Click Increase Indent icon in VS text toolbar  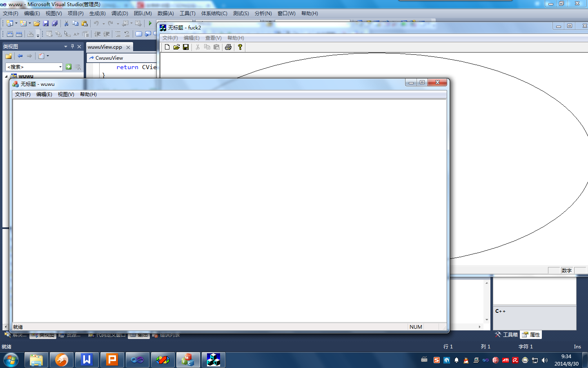click(x=106, y=34)
